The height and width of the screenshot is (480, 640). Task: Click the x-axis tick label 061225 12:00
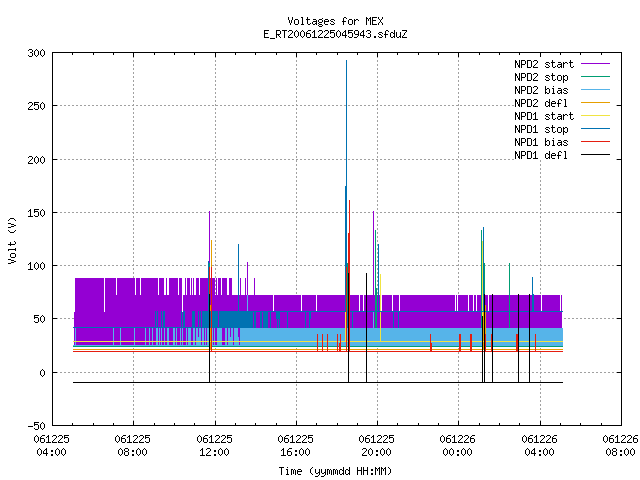click(x=214, y=446)
